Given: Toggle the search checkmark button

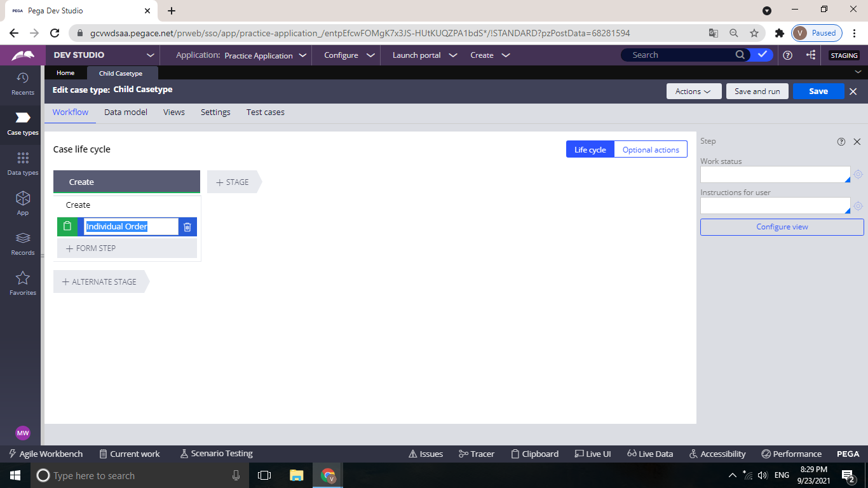Looking at the screenshot, I should tap(762, 55).
